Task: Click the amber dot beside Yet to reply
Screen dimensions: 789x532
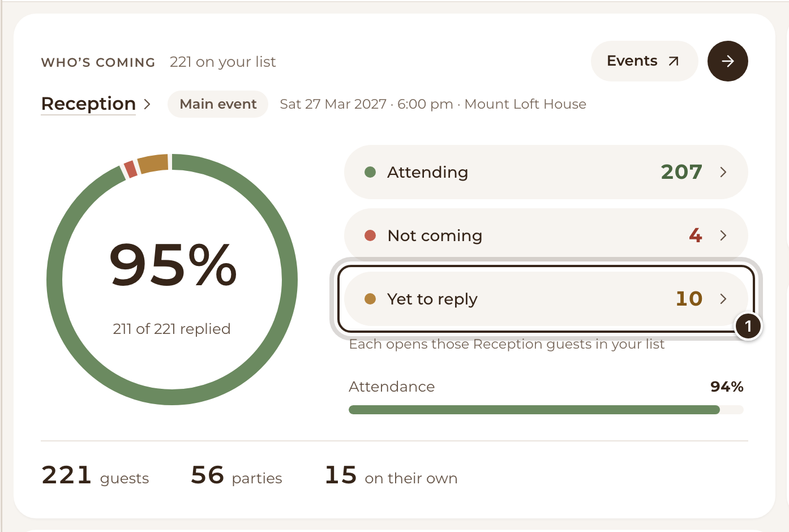Action: 370,299
